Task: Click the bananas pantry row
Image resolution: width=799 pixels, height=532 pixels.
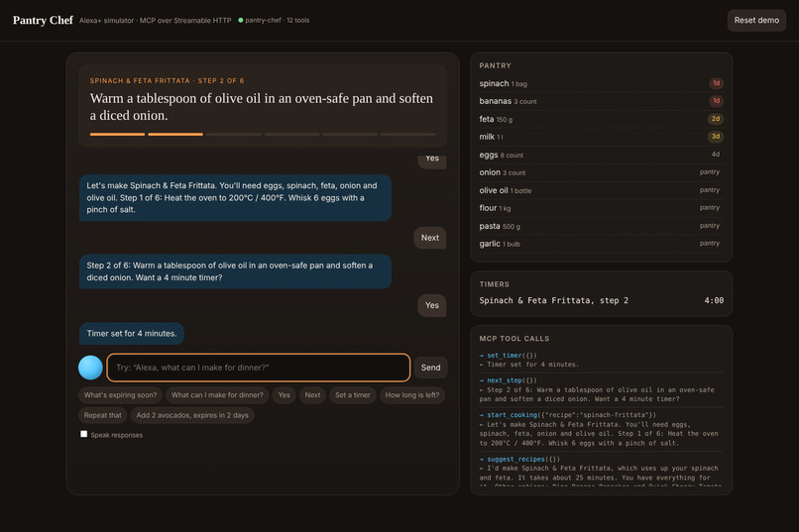Action: click(x=602, y=101)
